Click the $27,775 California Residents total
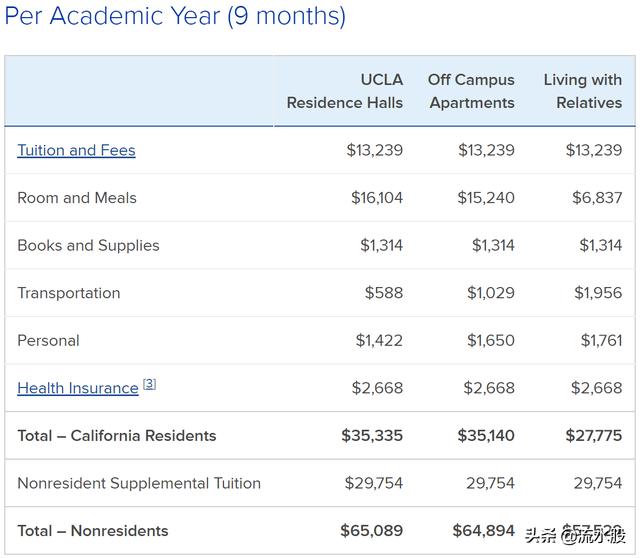640x558 pixels. point(594,436)
